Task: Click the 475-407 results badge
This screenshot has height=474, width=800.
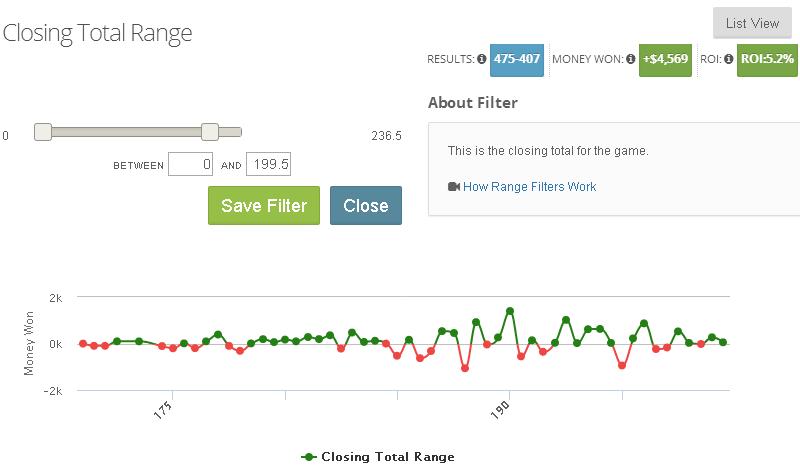Action: click(x=517, y=60)
